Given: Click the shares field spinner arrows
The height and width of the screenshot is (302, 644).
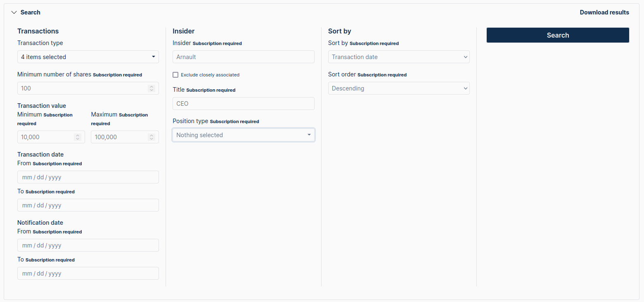Looking at the screenshot, I should [x=152, y=88].
